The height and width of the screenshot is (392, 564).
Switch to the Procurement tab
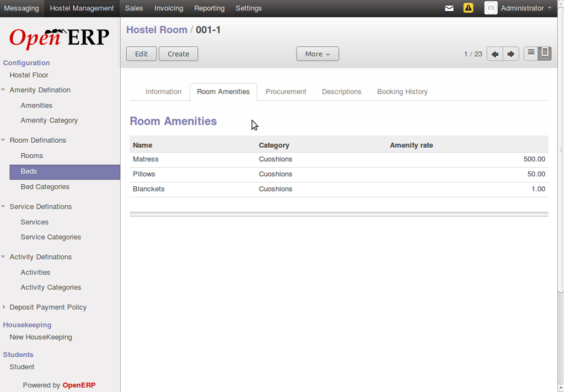click(286, 92)
